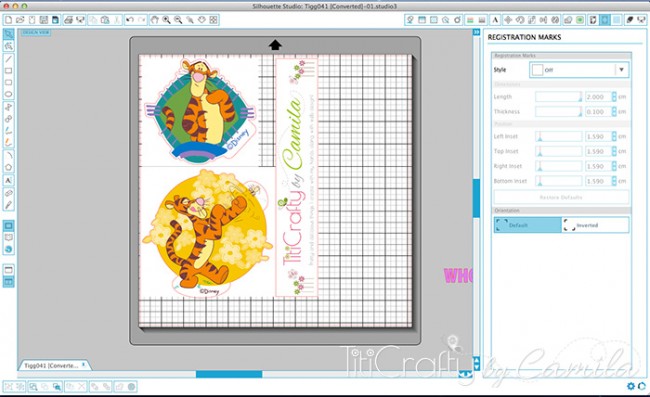Click the Zoom Out magnifier icon

(x=178, y=20)
